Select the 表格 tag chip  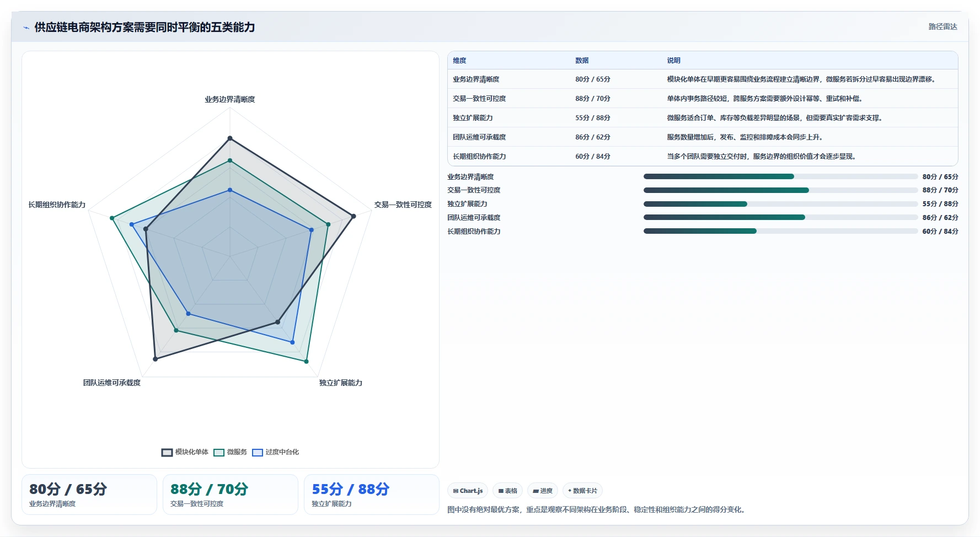click(508, 491)
